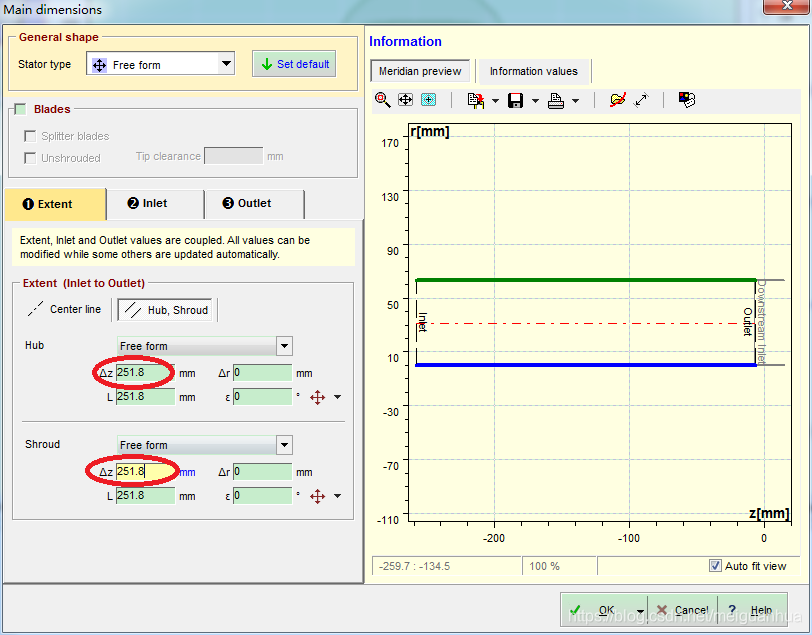Toggle the Auto fit view checkbox
This screenshot has height=635, width=812.
pos(715,566)
